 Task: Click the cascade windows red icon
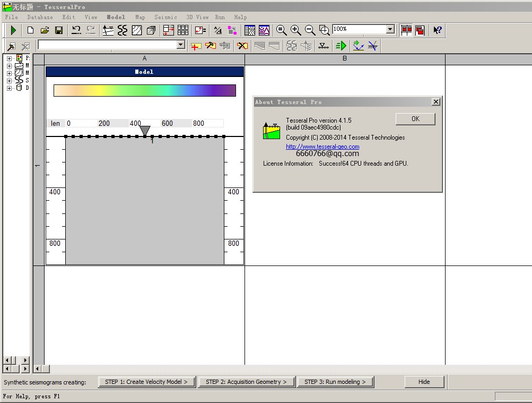420,31
